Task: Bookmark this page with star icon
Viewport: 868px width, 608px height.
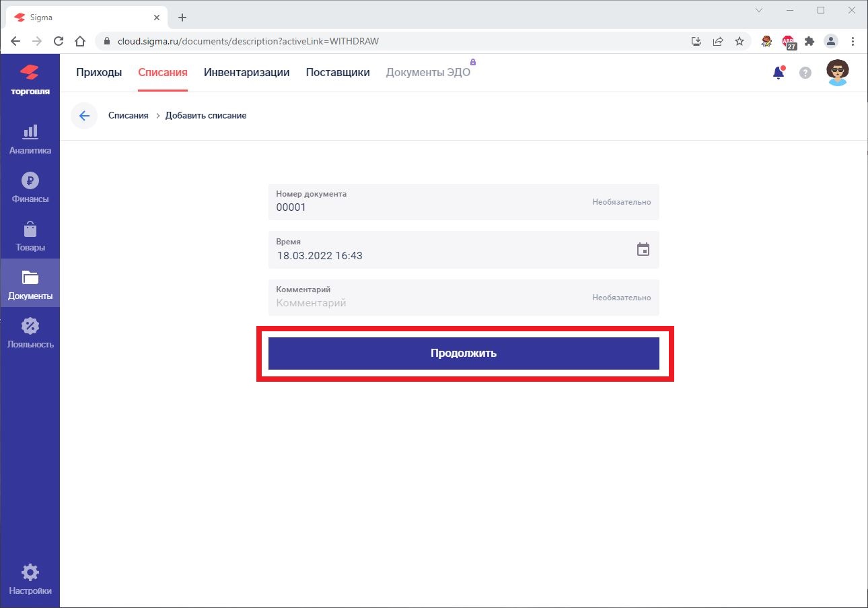Action: (739, 41)
